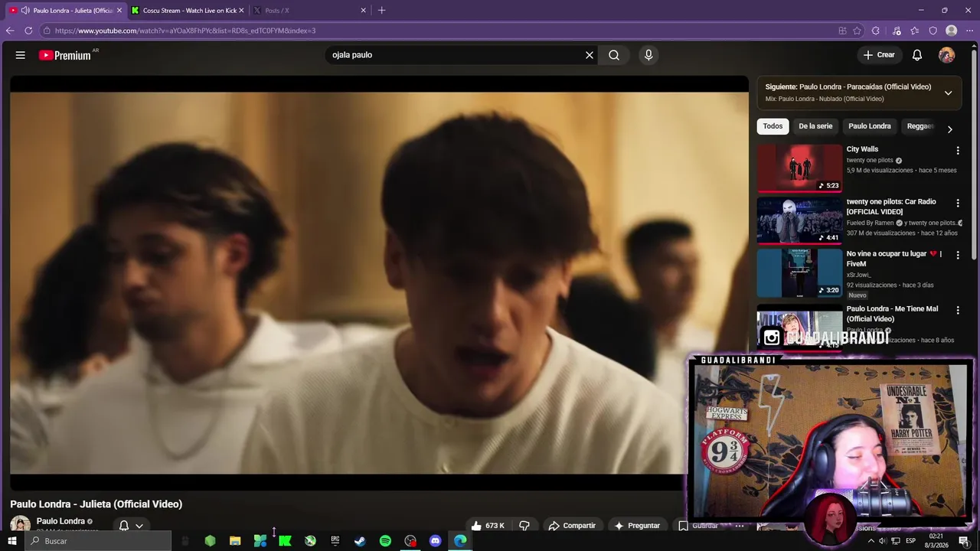Viewport: 980px width, 551px height.
Task: Open the City Walls video thumbnail
Action: (x=799, y=168)
